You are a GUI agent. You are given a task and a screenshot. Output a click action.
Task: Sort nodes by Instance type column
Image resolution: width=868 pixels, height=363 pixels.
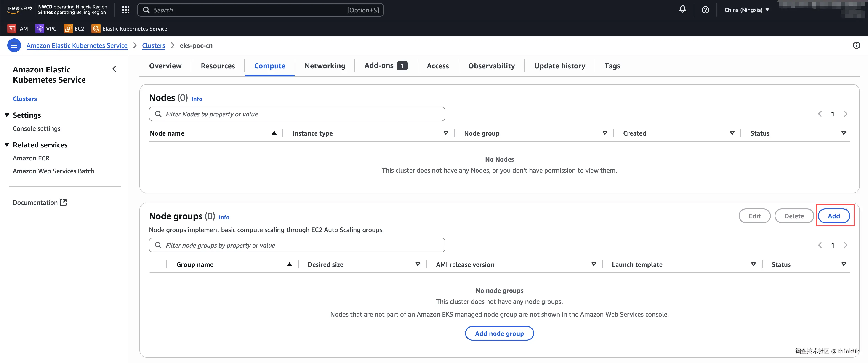445,133
